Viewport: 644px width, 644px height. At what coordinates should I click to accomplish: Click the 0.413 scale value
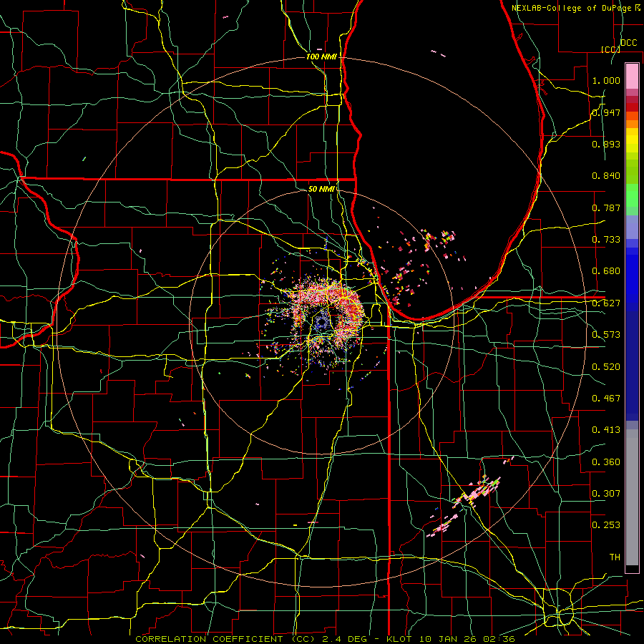click(606, 430)
